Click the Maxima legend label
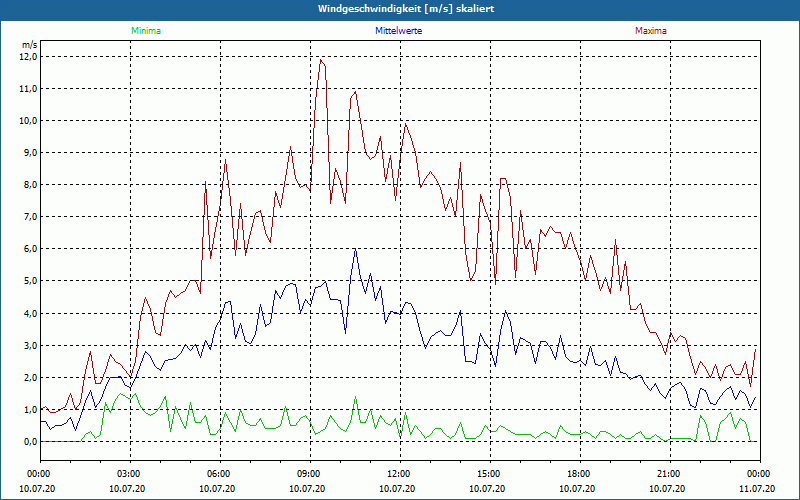 [651, 31]
